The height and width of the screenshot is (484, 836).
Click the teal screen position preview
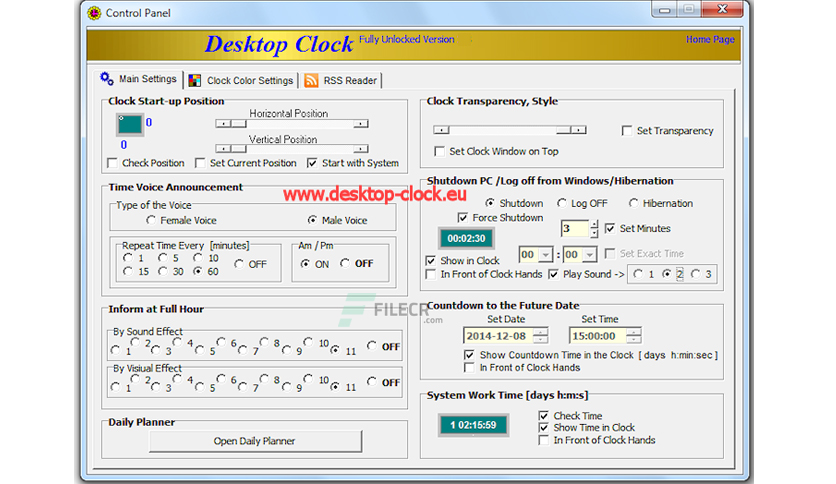(130, 124)
